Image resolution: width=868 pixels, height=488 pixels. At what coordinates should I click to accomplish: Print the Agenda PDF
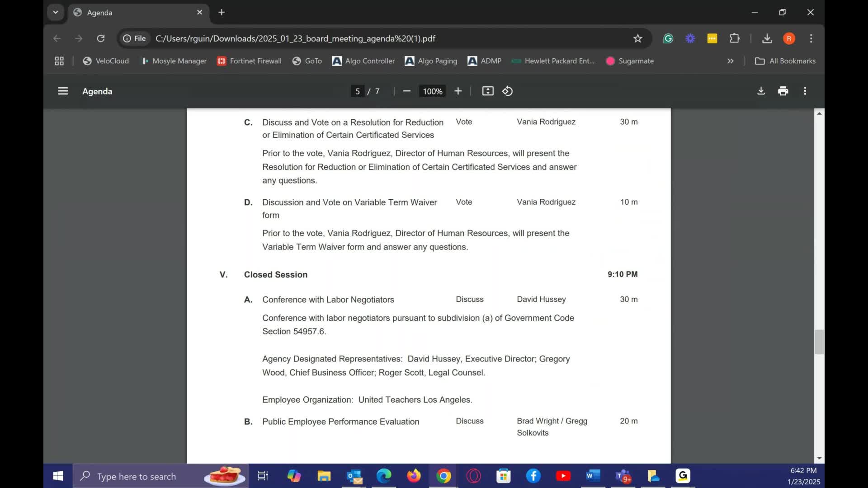(783, 91)
